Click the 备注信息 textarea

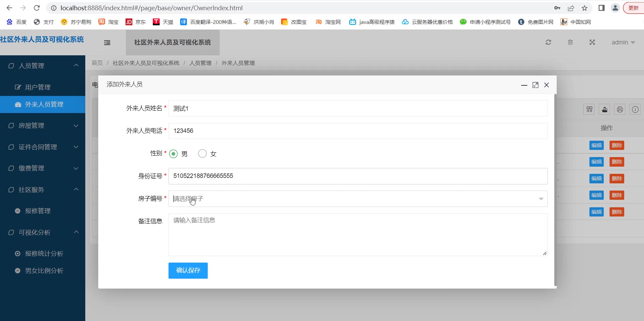pos(358,235)
